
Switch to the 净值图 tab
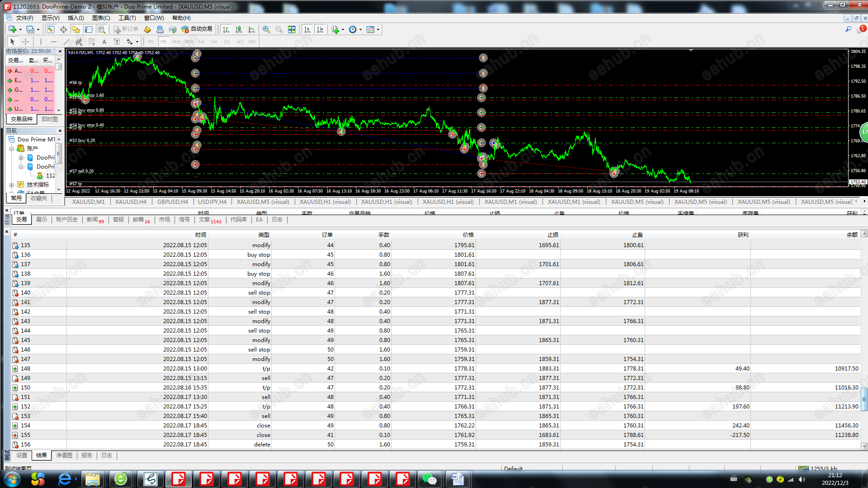click(64, 455)
